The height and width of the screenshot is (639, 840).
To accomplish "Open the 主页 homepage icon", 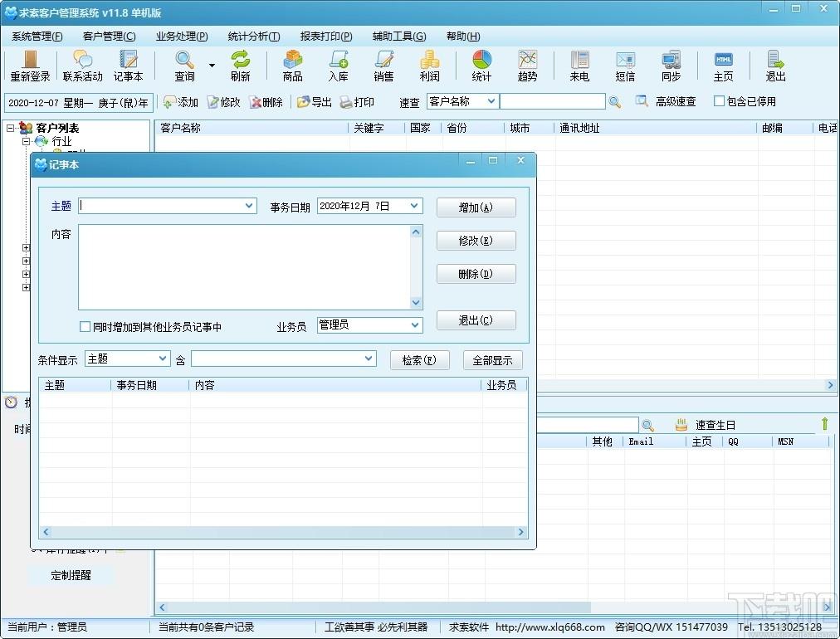I will click(x=723, y=66).
